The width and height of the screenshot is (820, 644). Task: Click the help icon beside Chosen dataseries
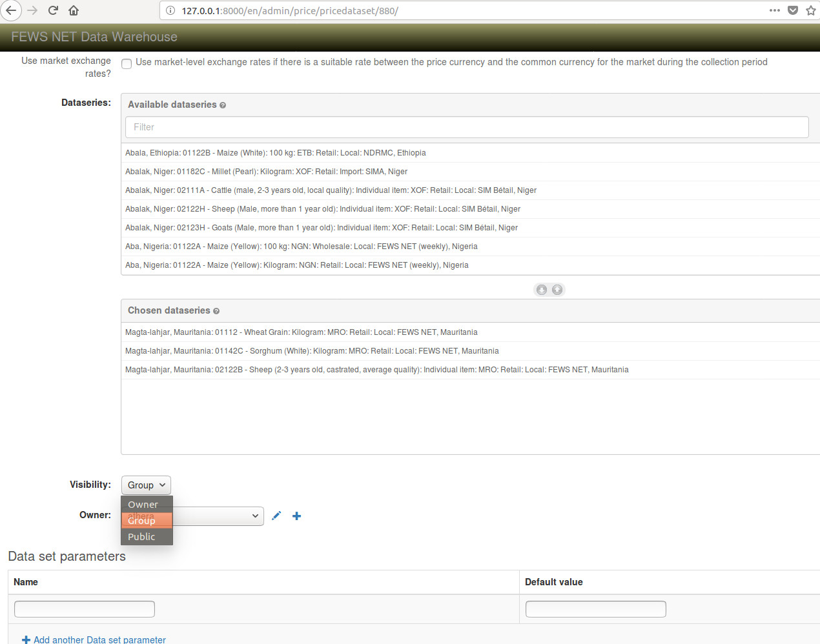coord(216,310)
